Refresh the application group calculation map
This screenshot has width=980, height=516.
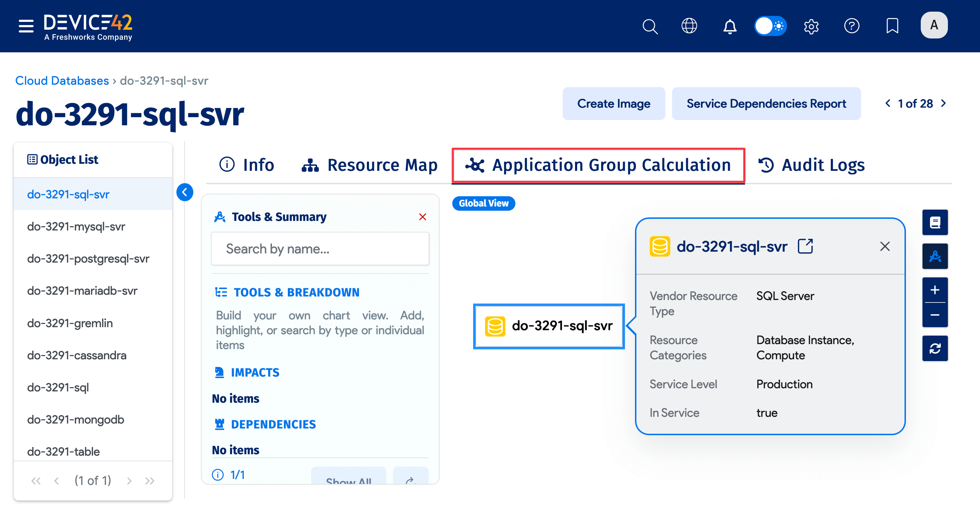935,348
